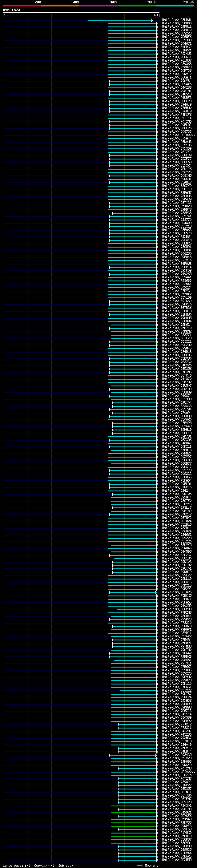Click label UniRef100_Q76HL9
This screenshot has height=868, width=197.
(x=177, y=111)
